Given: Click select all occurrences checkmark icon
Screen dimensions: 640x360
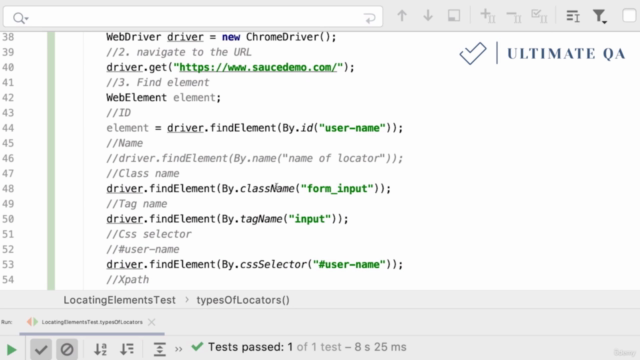Looking at the screenshot, I should [x=539, y=16].
